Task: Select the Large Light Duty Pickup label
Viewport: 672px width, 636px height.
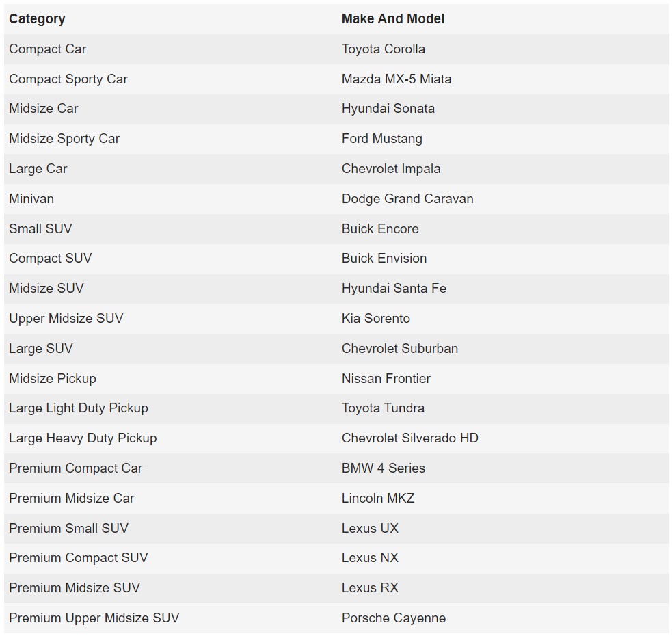Action: 79,408
